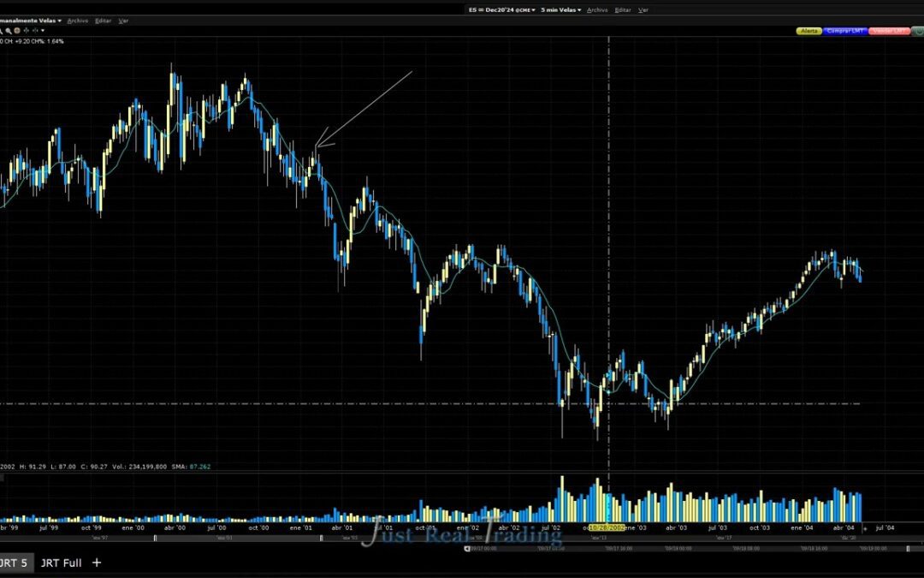Screen dimensions: 924x578
Task: Click the yellow Alerta button
Action: click(x=808, y=31)
